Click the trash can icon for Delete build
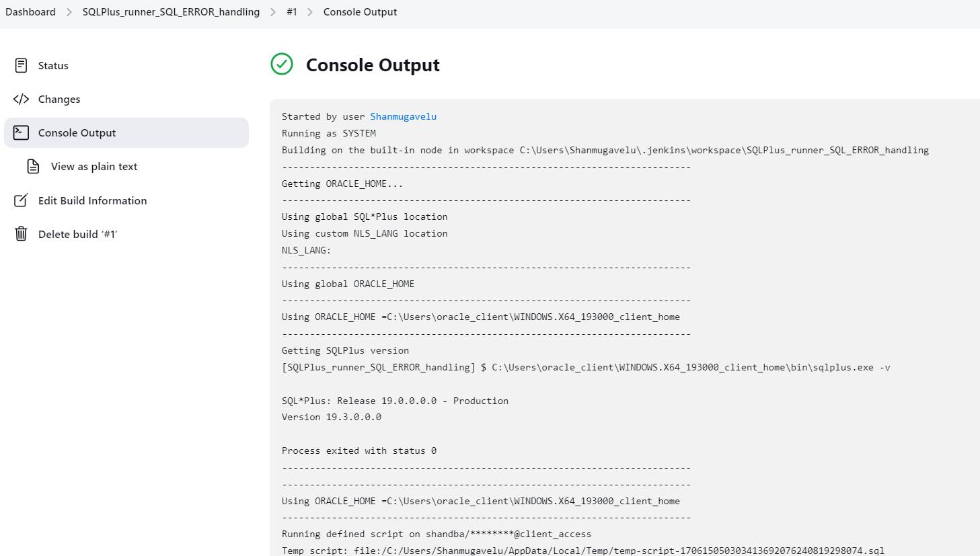 click(x=21, y=234)
